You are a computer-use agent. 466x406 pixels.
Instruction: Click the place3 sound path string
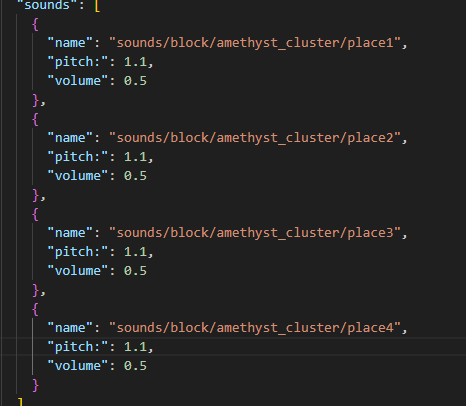point(255,233)
